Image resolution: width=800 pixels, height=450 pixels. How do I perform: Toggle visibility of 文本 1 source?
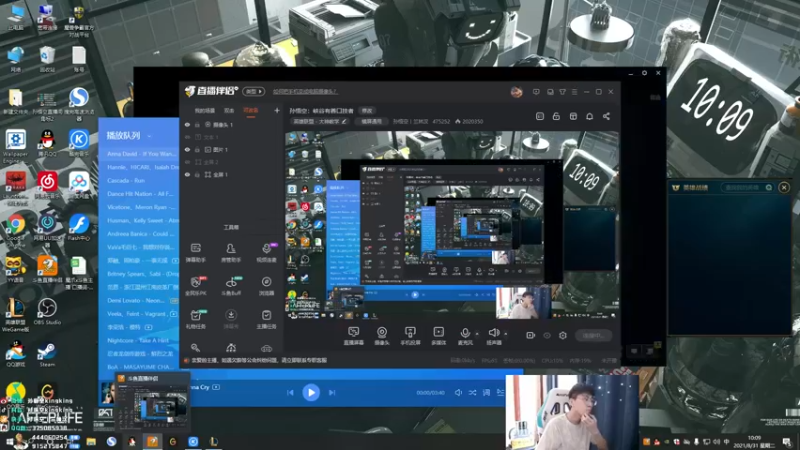187,137
